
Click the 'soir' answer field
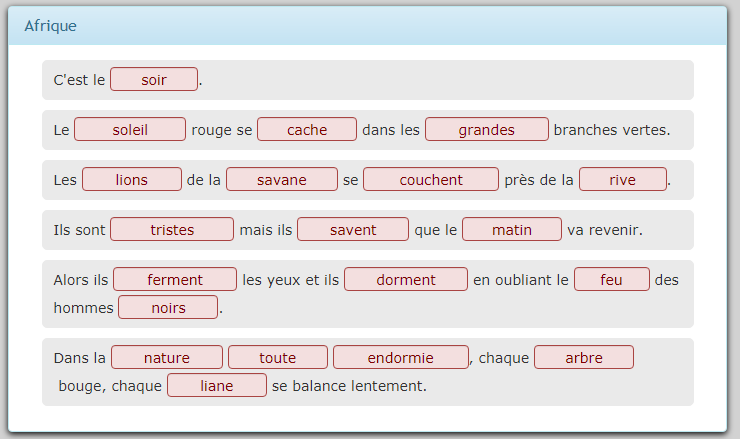154,79
